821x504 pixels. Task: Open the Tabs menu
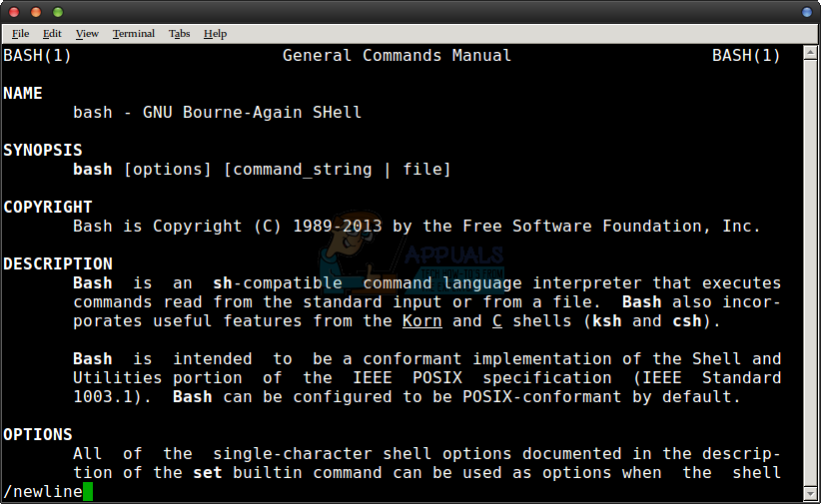click(179, 33)
